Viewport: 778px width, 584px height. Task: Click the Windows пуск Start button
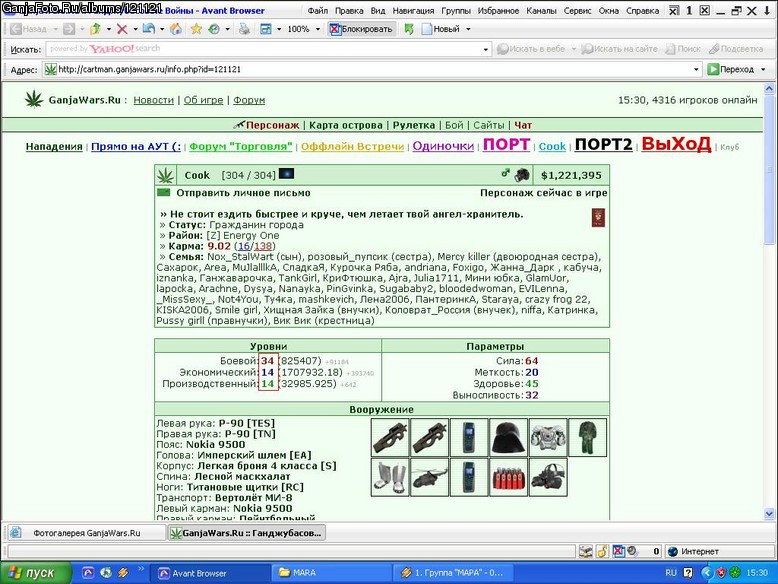click(x=35, y=573)
